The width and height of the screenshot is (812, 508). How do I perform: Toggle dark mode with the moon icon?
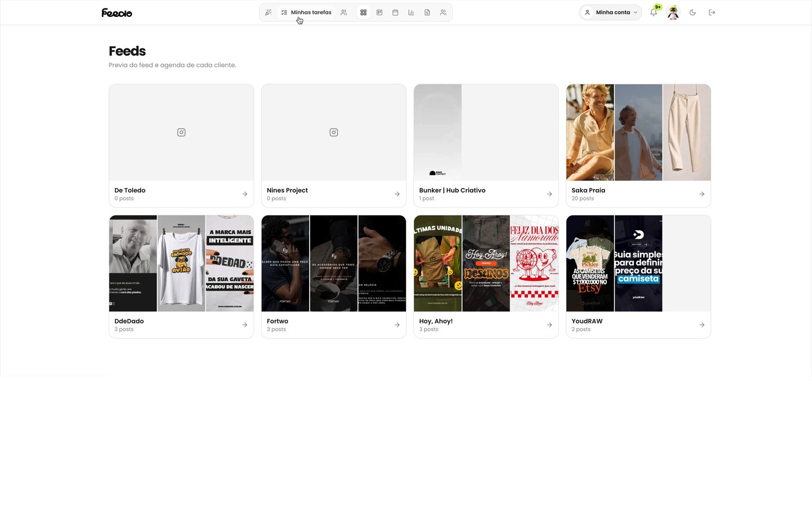click(x=692, y=12)
